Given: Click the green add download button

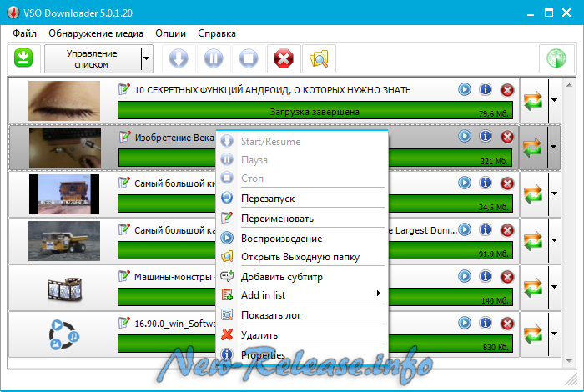Looking at the screenshot, I should [x=23, y=58].
